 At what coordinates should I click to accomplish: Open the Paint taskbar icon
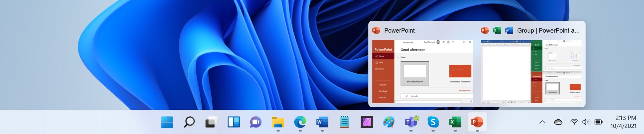(389, 122)
